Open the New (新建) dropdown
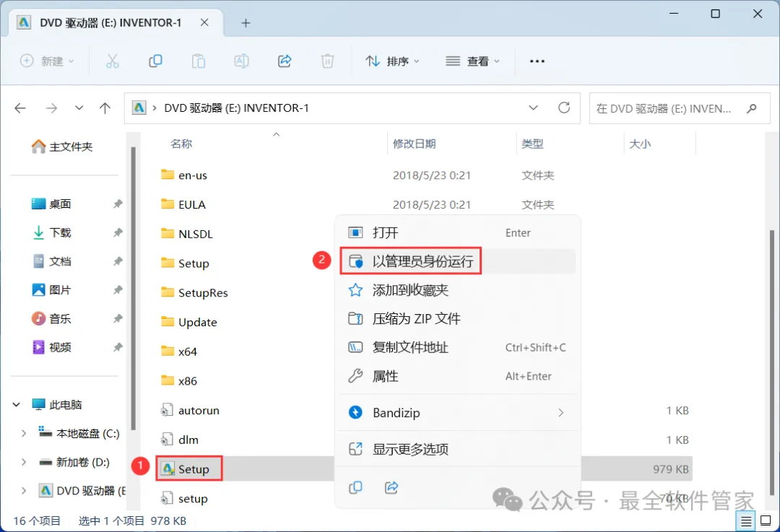This screenshot has width=780, height=532. pos(47,61)
